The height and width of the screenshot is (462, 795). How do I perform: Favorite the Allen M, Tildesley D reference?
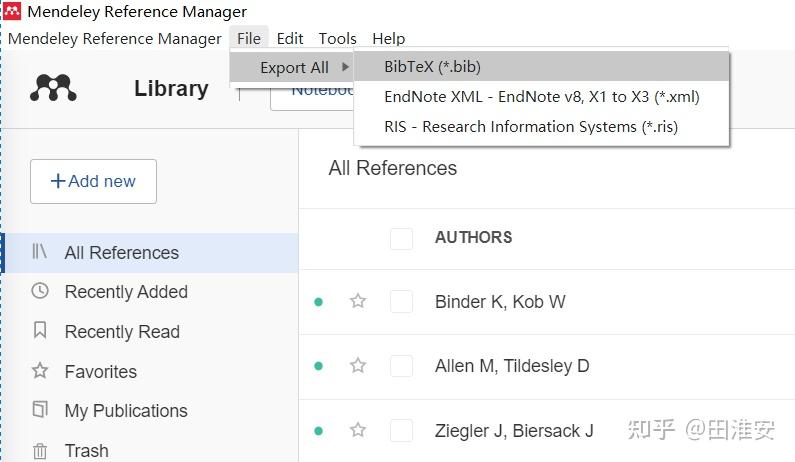click(358, 366)
